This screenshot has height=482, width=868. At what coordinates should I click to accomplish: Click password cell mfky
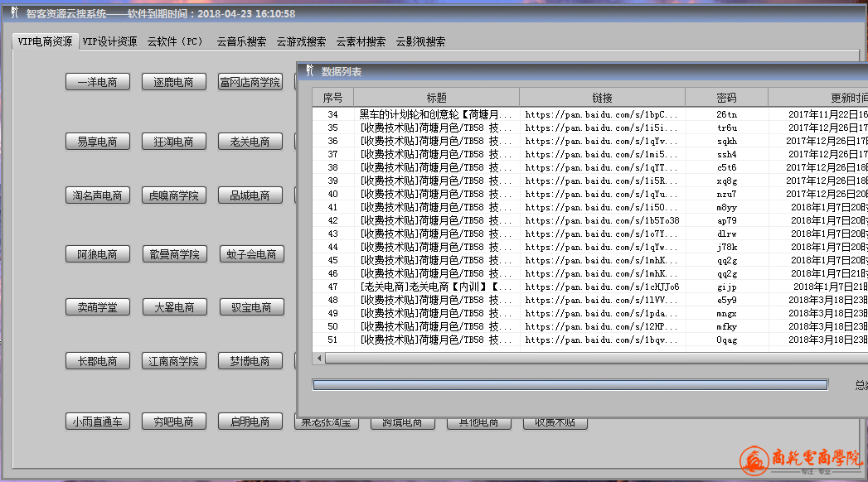click(x=727, y=326)
